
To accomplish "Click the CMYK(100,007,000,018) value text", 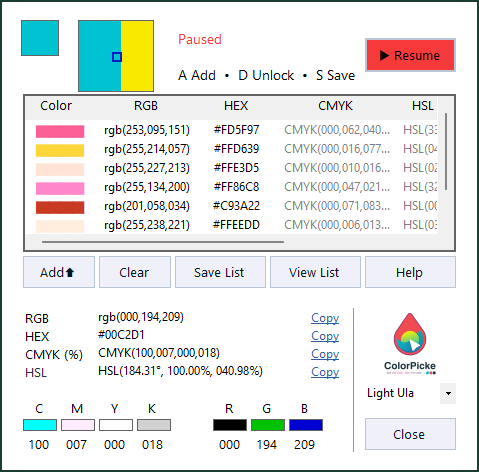I will click(x=159, y=353).
